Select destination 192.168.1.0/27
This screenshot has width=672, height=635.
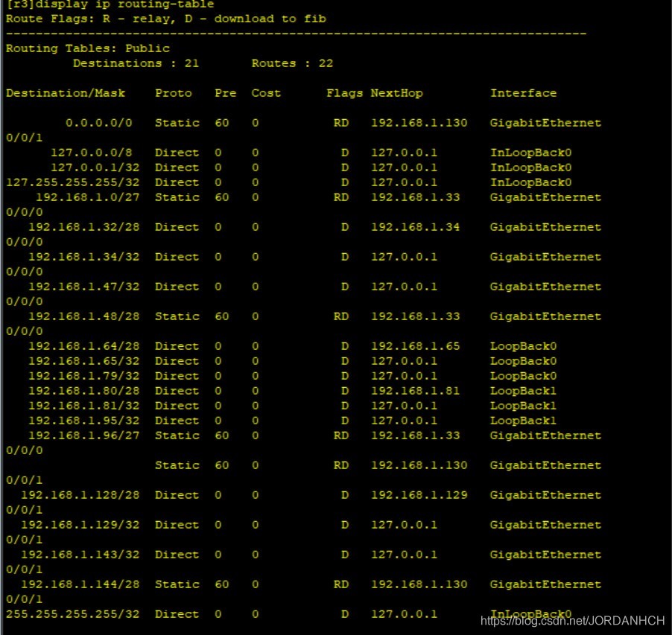88,197
